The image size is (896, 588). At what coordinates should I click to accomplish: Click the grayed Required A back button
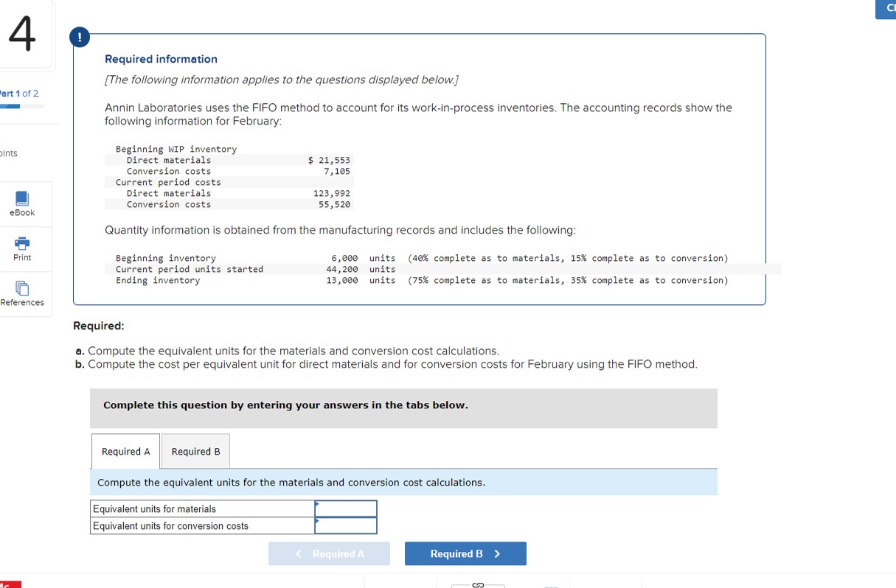pos(329,553)
